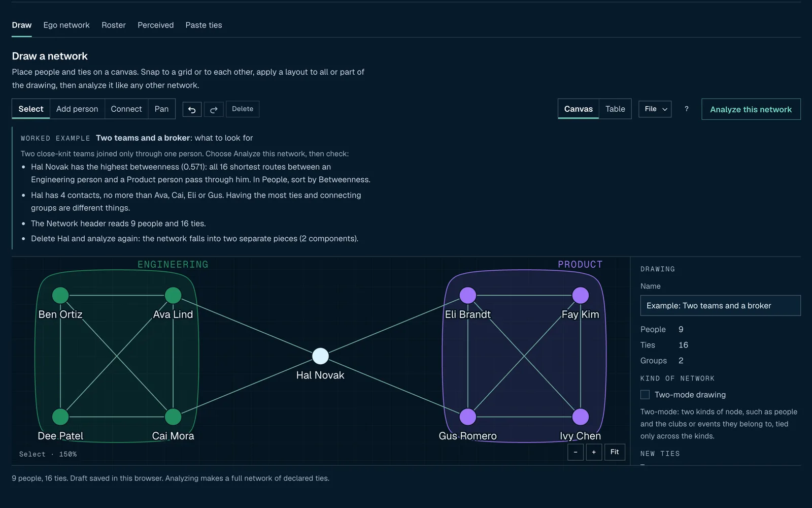
Task: Activate the Add person tool
Action: coord(77,109)
